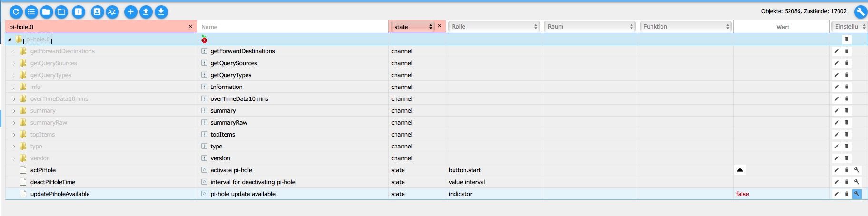The height and width of the screenshot is (216, 868).
Task: Expand the version folder
Action: 14,158
